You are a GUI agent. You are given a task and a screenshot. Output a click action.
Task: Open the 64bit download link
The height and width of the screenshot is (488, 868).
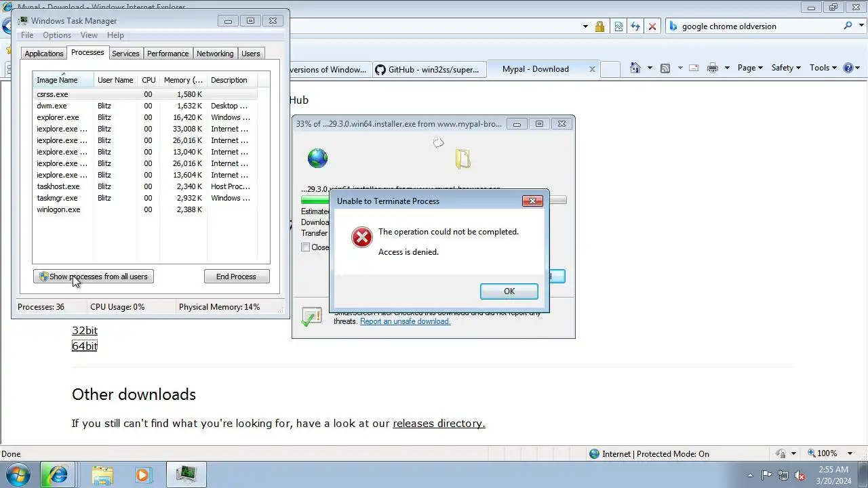[x=85, y=346]
